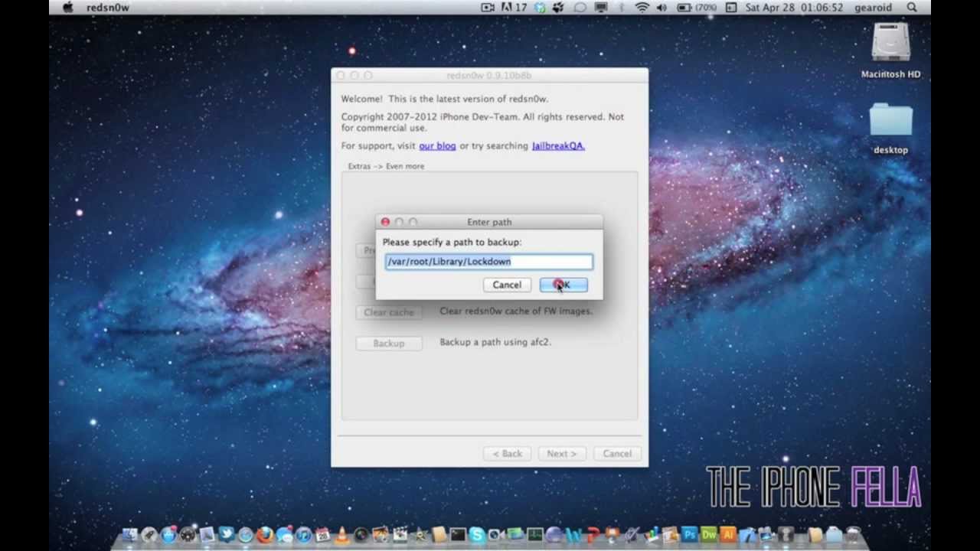Open the 'our blog' support link
Screen dimensions: 980x551
point(437,145)
